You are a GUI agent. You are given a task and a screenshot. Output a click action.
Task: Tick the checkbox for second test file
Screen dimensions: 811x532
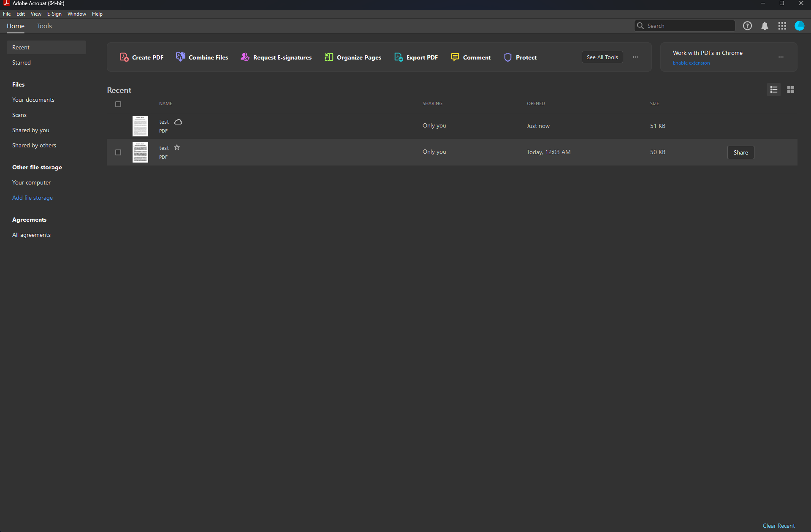tap(118, 152)
